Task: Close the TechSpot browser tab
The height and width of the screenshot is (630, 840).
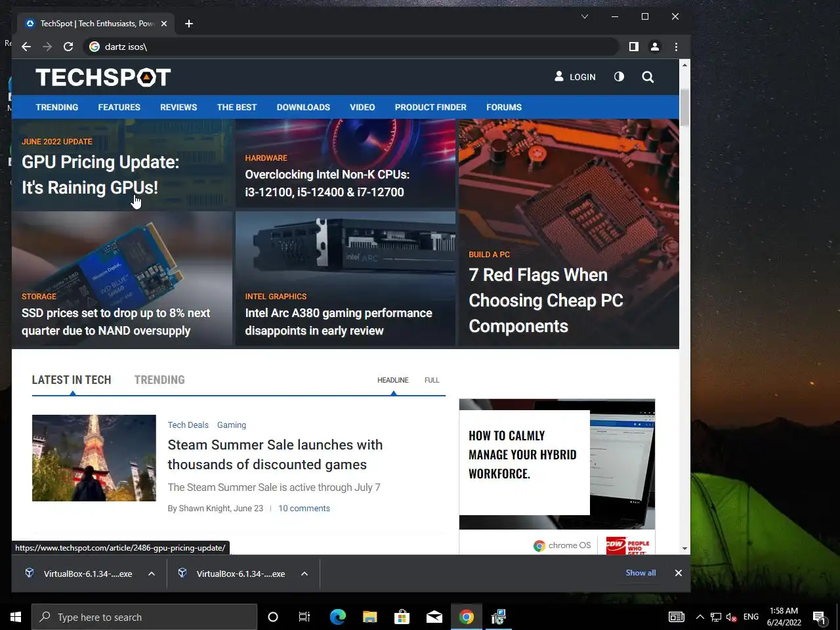Action: 164,24
